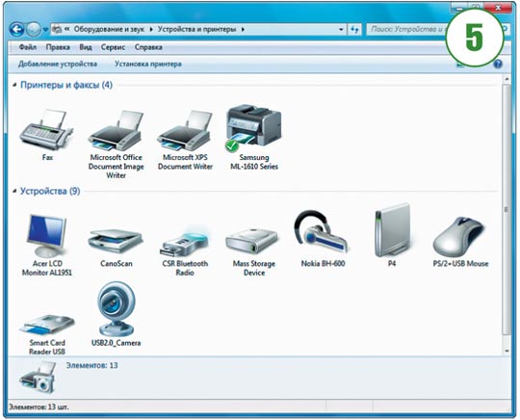Open the Файл menu

pos(28,47)
